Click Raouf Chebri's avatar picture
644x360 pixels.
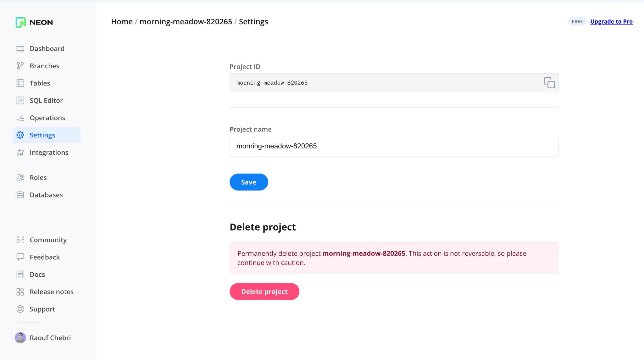click(20, 338)
